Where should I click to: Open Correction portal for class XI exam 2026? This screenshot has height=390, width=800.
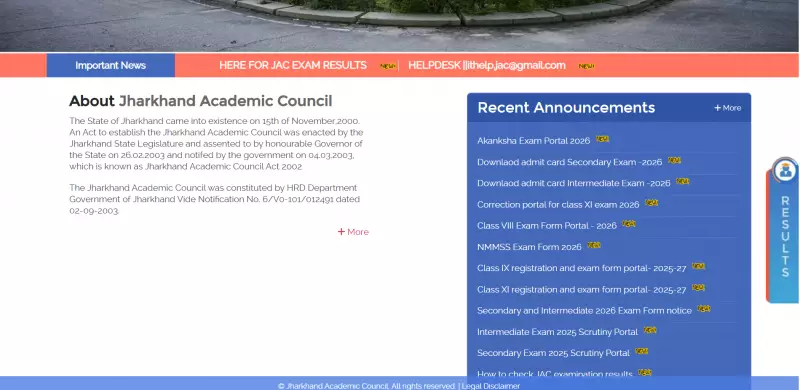[558, 204]
